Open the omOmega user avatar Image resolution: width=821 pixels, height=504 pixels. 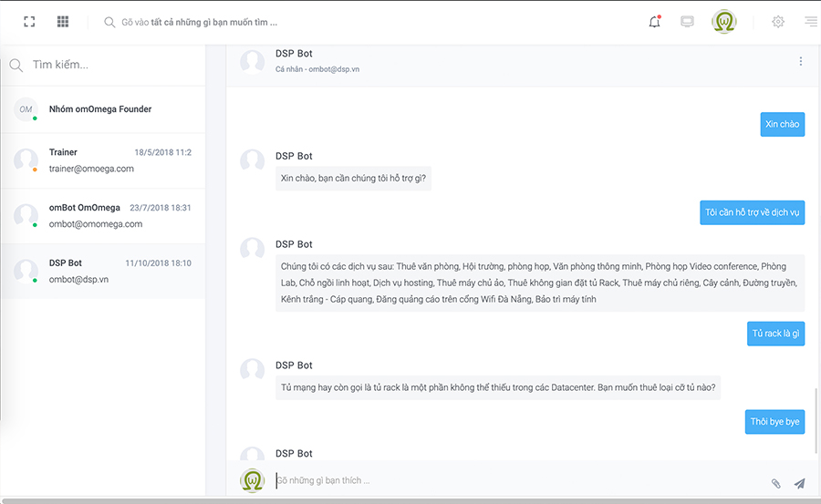coord(724,22)
